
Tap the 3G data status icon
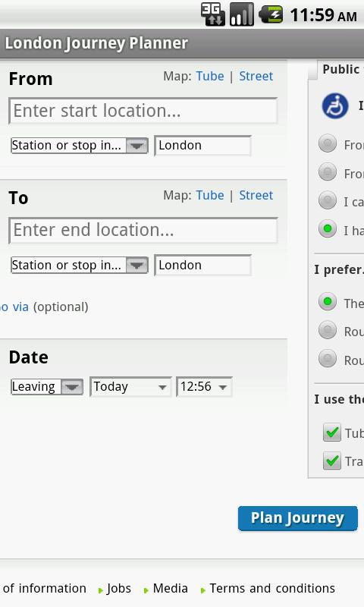(213, 14)
